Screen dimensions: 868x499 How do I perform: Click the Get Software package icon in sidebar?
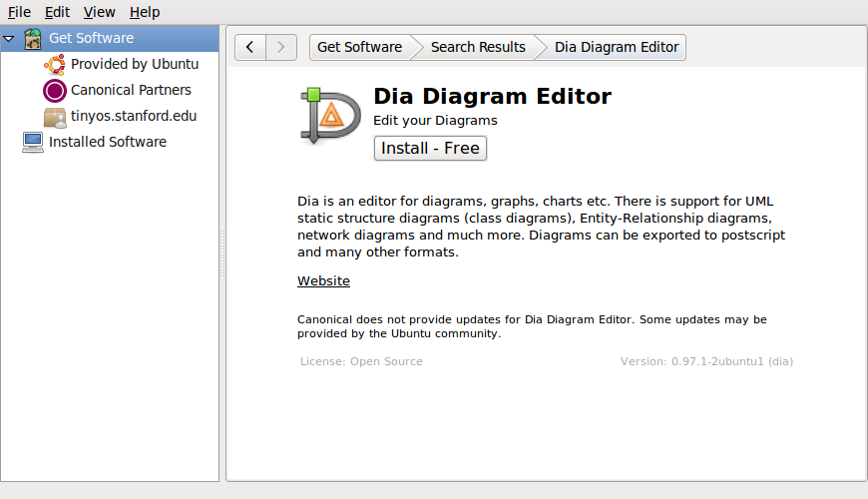tap(33, 38)
